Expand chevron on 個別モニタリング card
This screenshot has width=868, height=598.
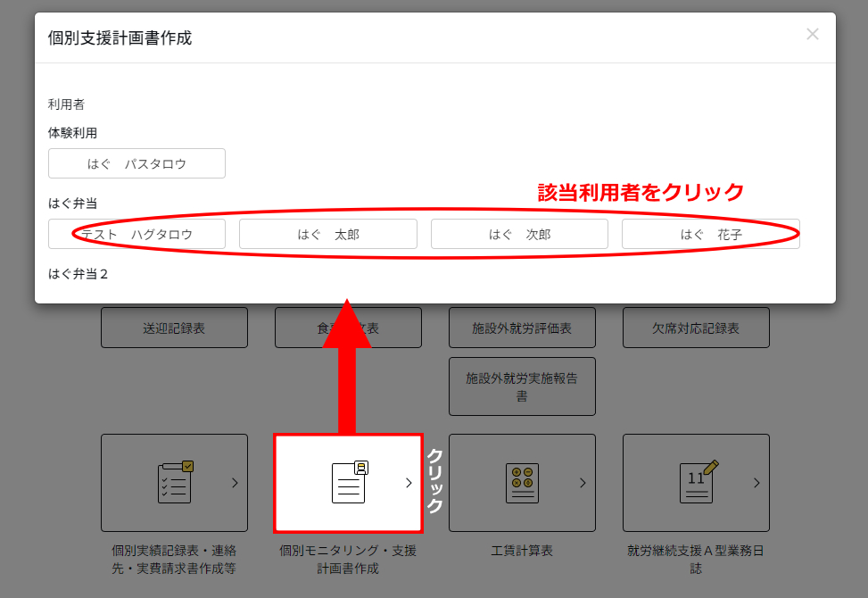pyautogui.click(x=409, y=483)
